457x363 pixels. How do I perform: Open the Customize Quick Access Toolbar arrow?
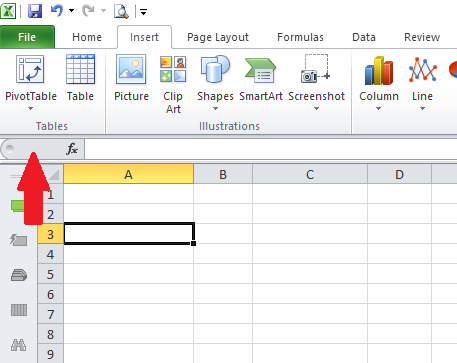144,12
